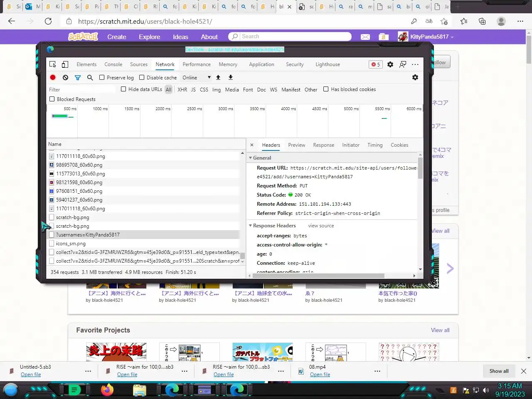Check Blocked Requests

(x=52, y=99)
